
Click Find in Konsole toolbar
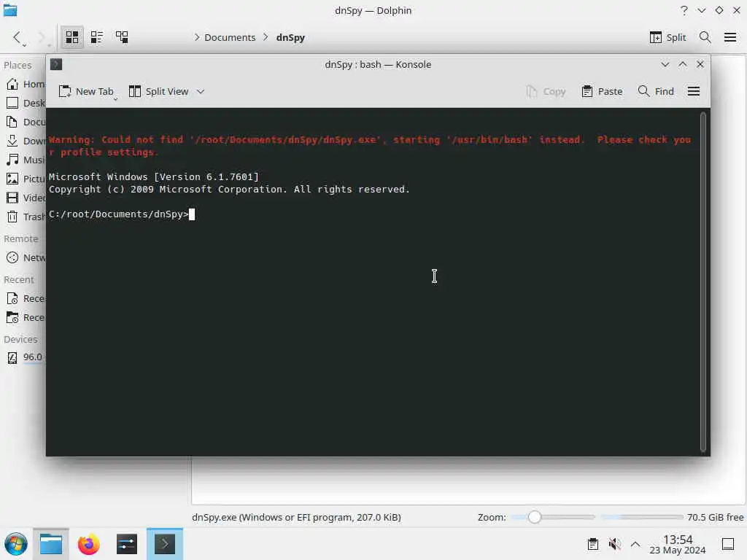coord(656,91)
